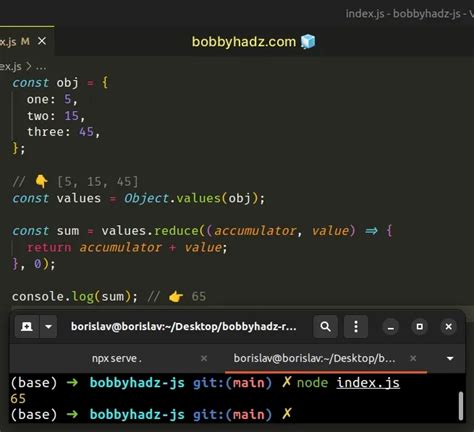Select borislav@borislav Desktop terminal tab

[x=314, y=358]
